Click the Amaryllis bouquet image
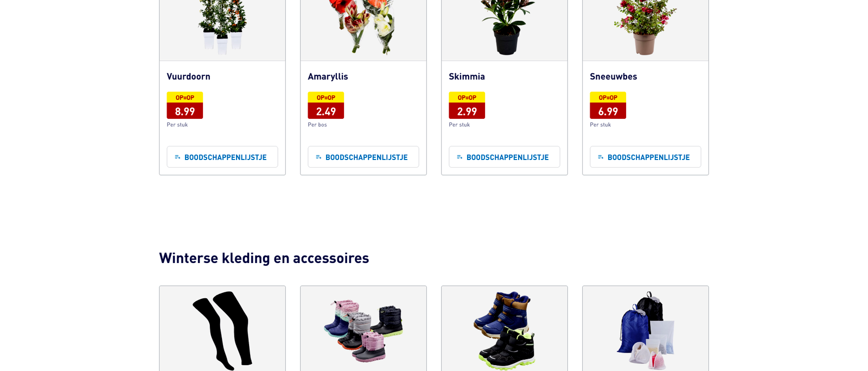This screenshot has width=868, height=371. pyautogui.click(x=363, y=27)
